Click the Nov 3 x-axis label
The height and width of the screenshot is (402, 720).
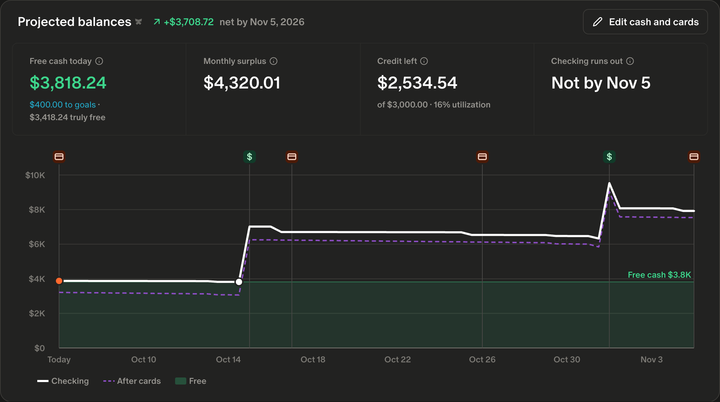pos(652,359)
